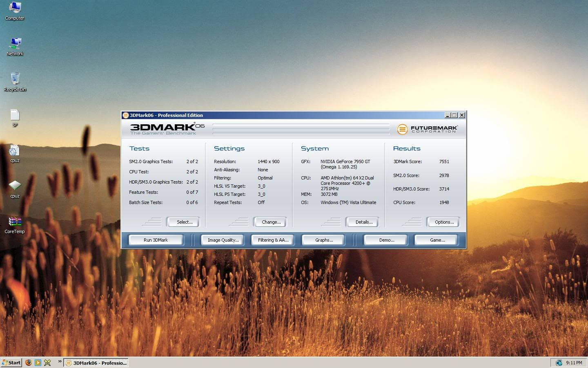Click Windows Vista Ultimate OS text

coord(348,202)
